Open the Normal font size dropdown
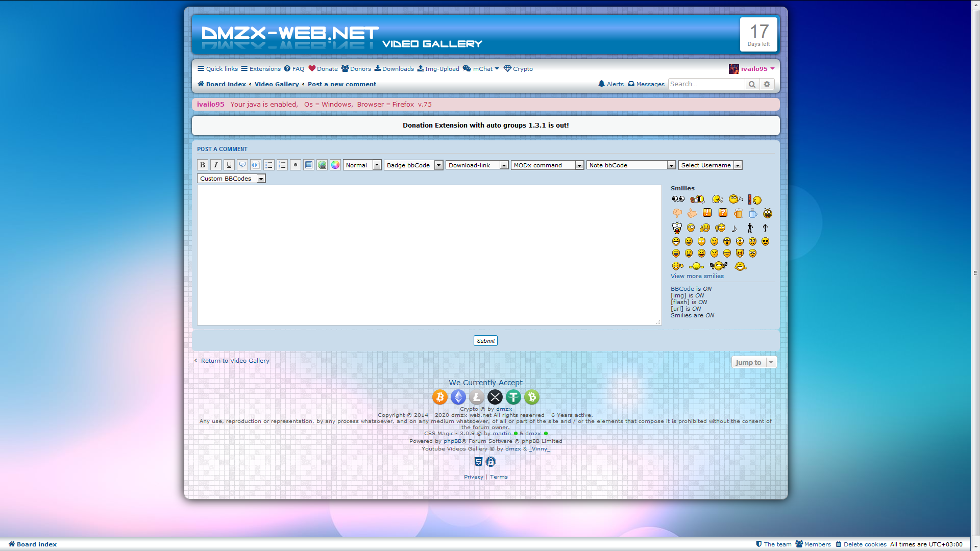 tap(362, 165)
